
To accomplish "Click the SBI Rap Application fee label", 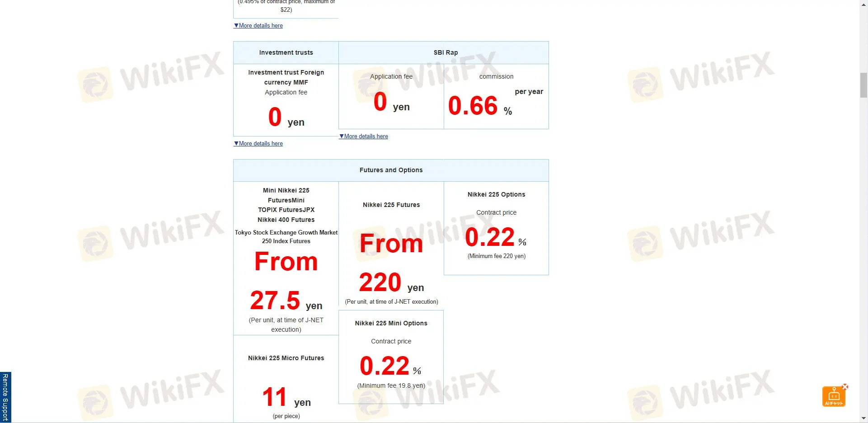I will click(391, 77).
